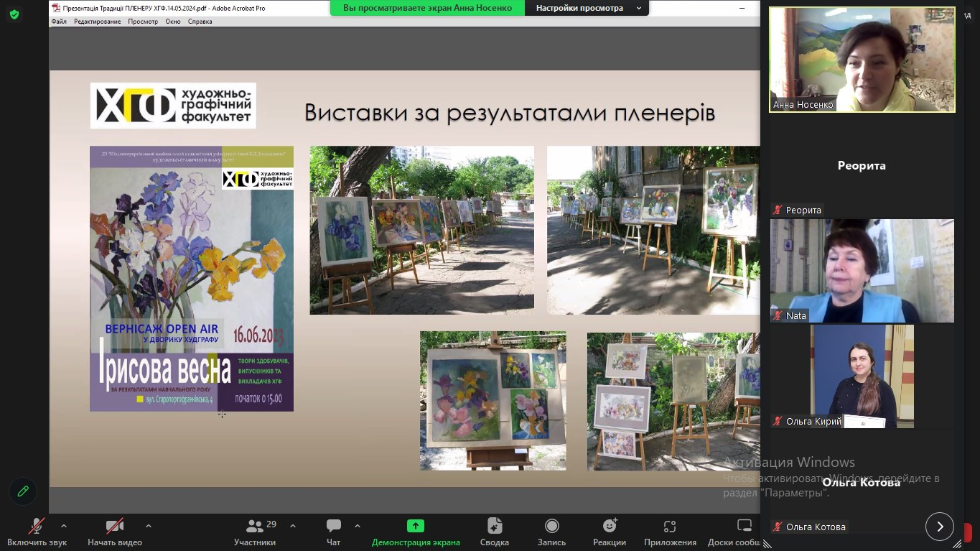Select Анна Носенко video thumbnail
The image size is (980, 551).
[x=862, y=60]
